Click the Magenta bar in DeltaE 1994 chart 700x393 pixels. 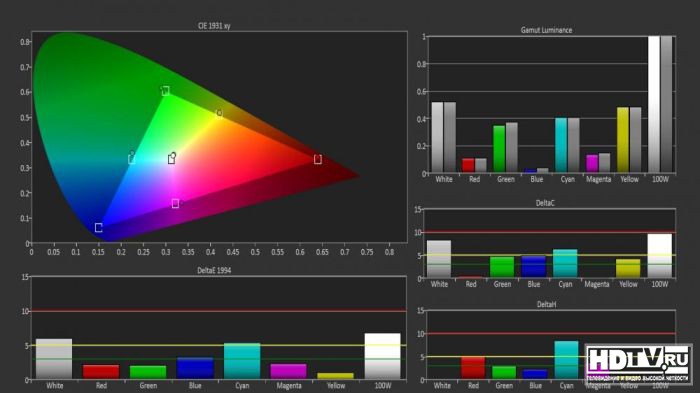(289, 372)
